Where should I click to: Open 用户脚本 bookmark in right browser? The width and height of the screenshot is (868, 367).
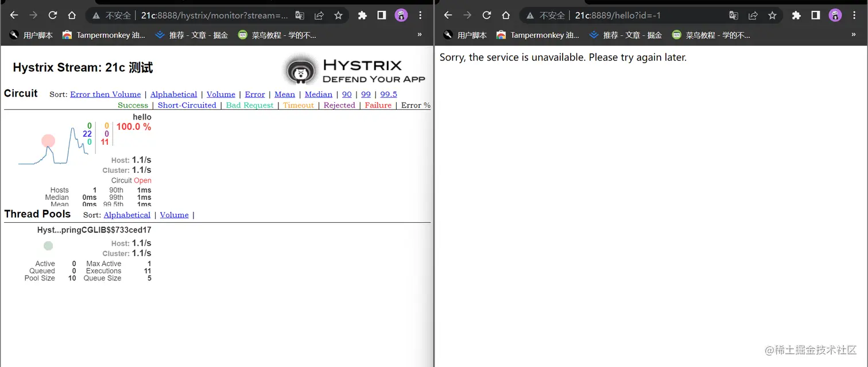click(x=465, y=35)
